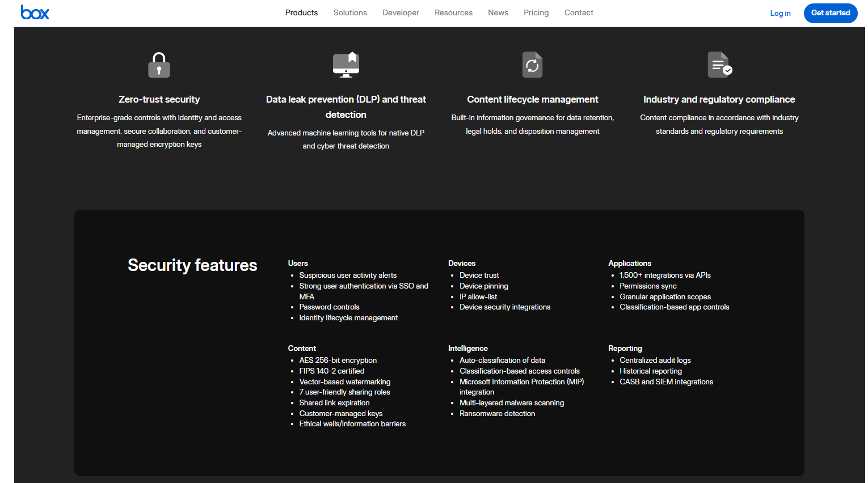
Task: Click the Get started button
Action: click(831, 12)
